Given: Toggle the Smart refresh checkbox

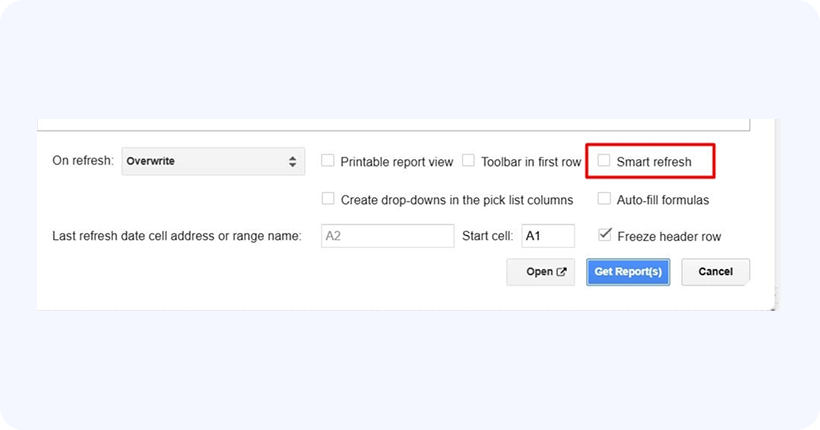Looking at the screenshot, I should [x=604, y=160].
